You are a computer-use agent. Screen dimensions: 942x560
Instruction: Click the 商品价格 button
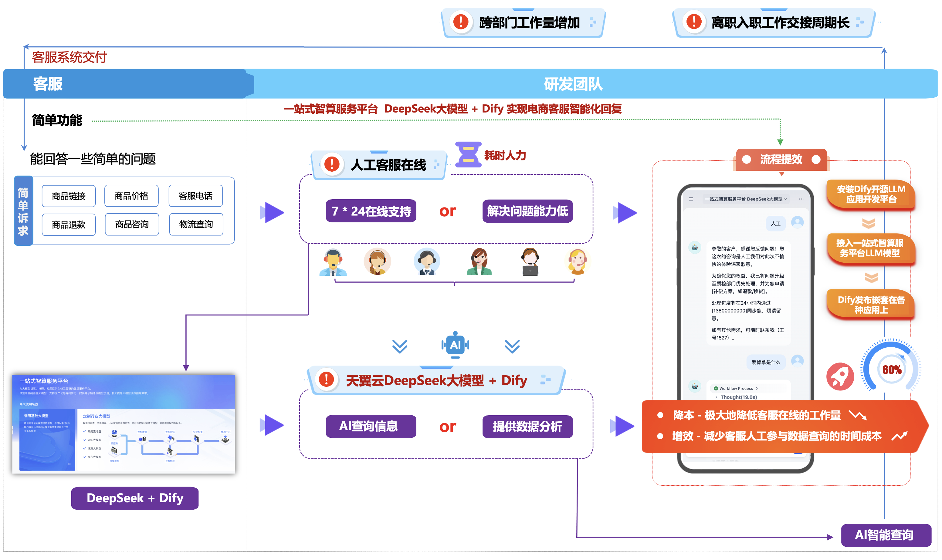tap(131, 196)
